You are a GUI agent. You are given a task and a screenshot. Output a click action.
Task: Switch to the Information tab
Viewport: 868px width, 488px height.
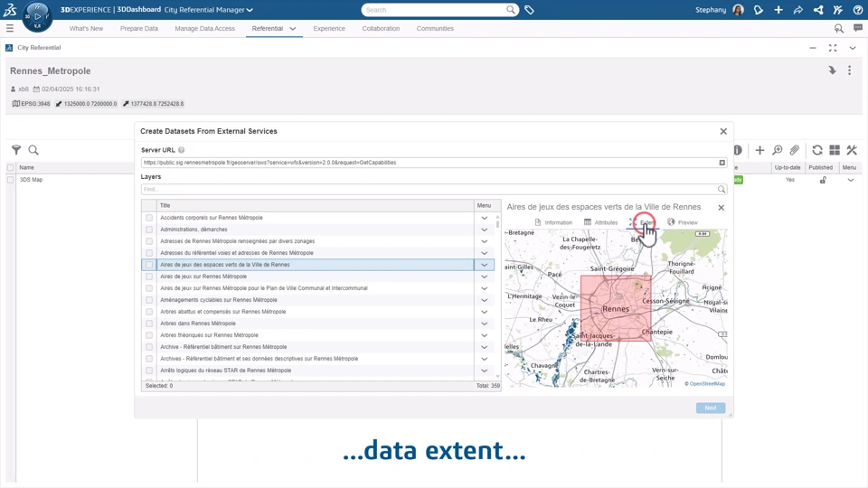pyautogui.click(x=553, y=222)
